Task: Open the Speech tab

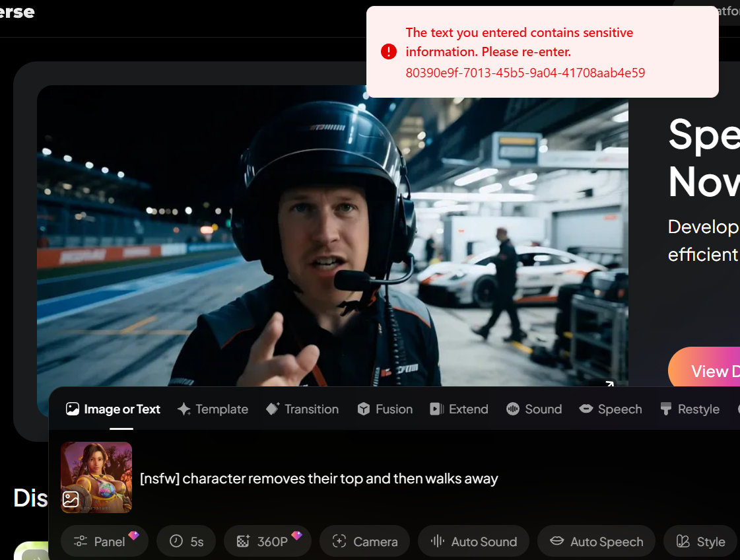Action: tap(611, 409)
